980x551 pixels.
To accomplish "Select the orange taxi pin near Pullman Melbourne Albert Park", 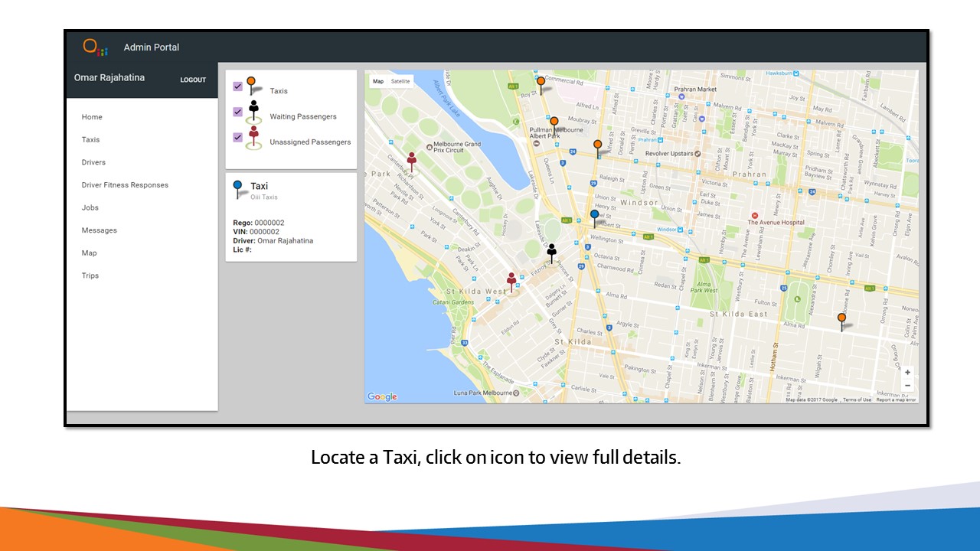I will point(554,121).
